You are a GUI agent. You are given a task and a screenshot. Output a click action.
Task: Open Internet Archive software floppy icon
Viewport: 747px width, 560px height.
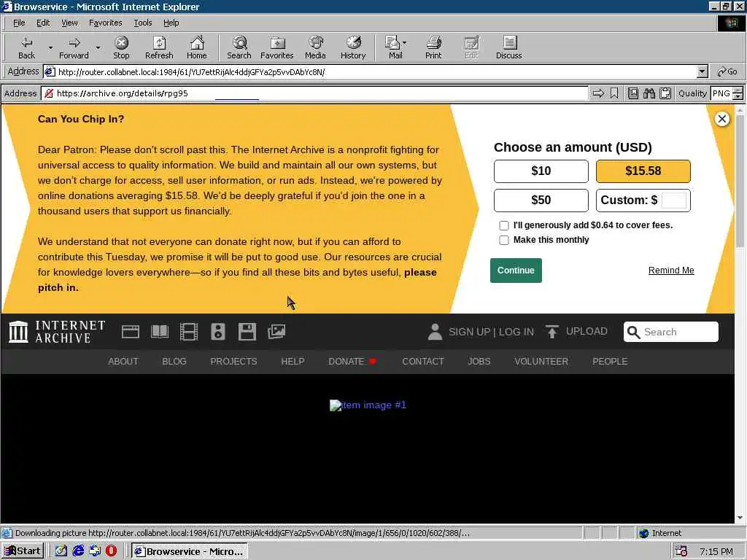click(x=247, y=332)
